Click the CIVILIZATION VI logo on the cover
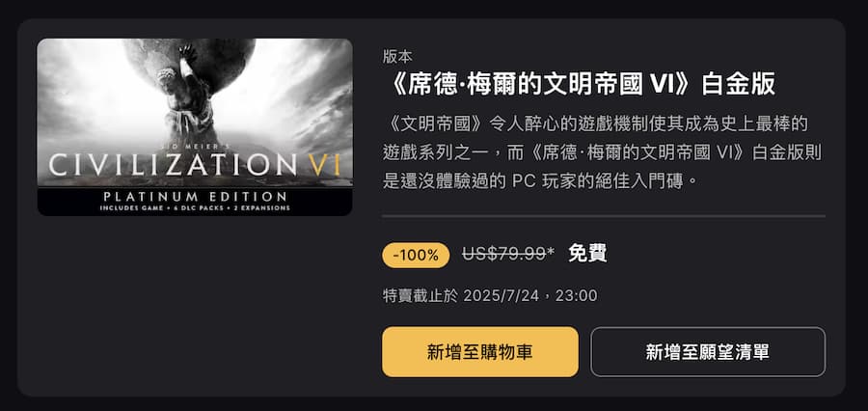 point(195,164)
